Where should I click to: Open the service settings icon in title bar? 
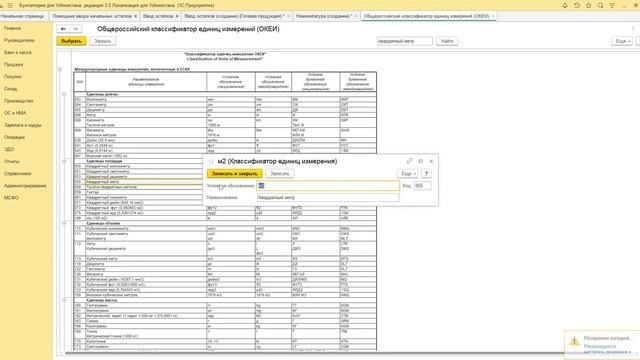coord(612,5)
